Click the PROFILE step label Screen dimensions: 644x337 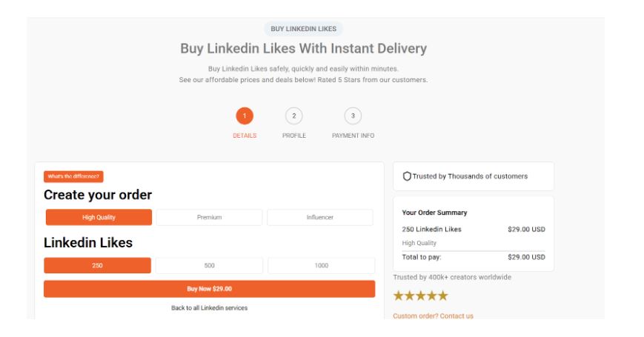293,136
